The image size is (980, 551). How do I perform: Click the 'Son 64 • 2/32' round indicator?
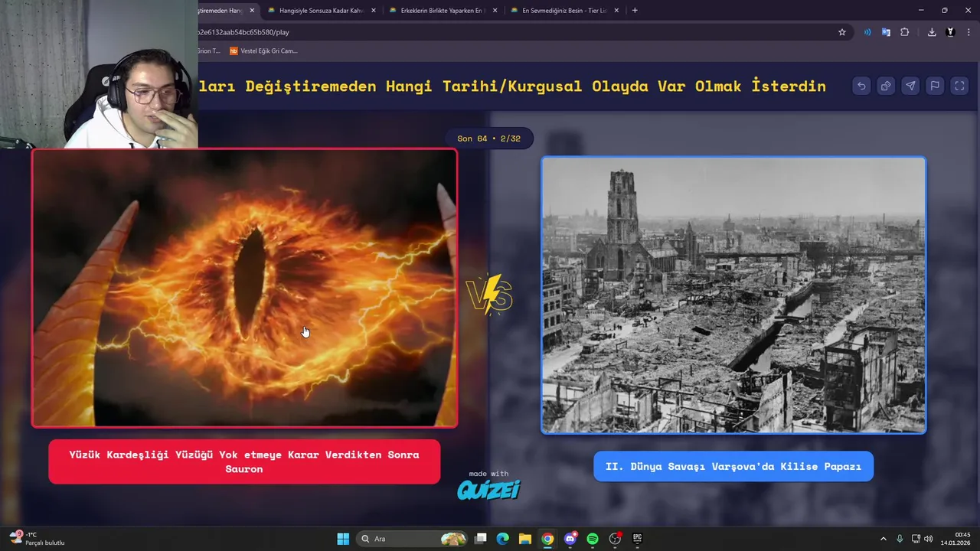point(488,139)
